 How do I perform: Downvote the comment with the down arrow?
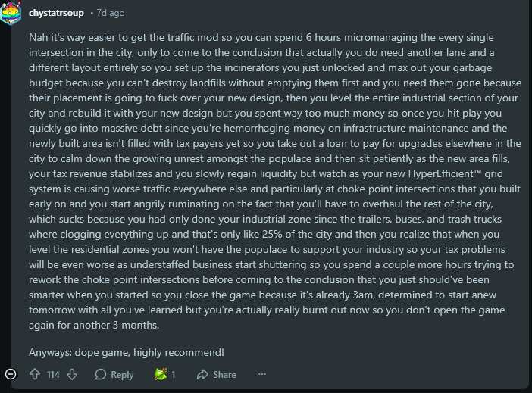pos(73,375)
